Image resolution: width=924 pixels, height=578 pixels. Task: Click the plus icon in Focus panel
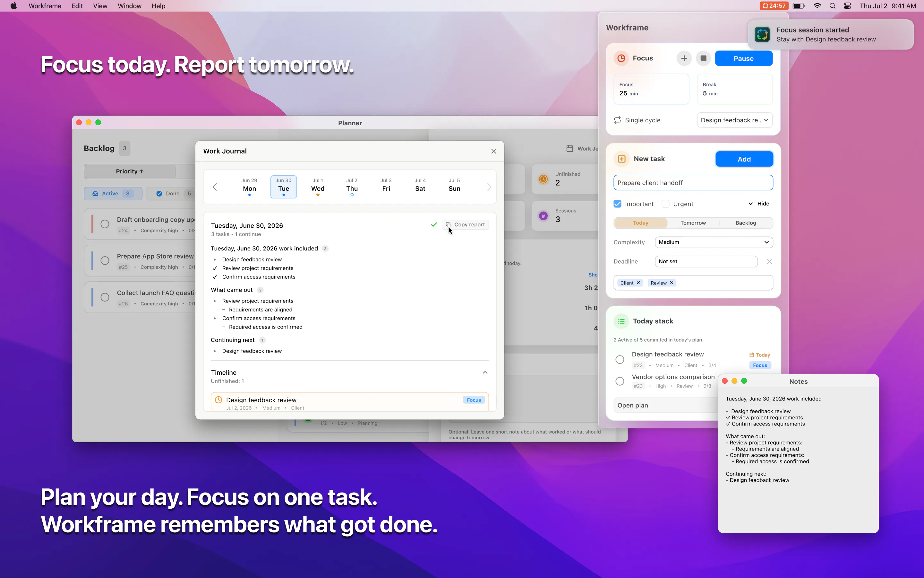[684, 58]
